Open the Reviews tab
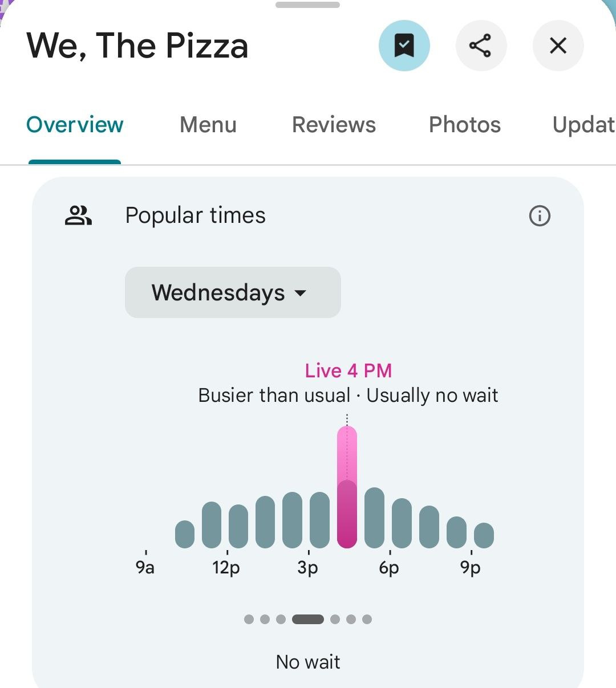 coord(334,125)
